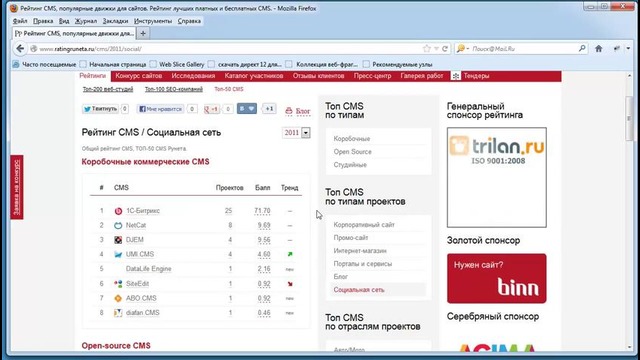
Task: Click the red down trend arrow for SiteEdit
Action: (290, 284)
